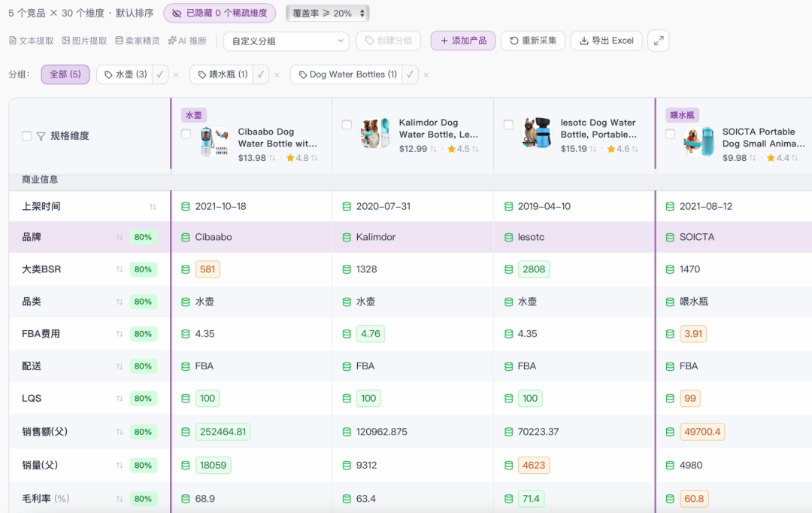The width and height of the screenshot is (812, 513).
Task: Check the Kalimdor Dog Water Bottle checkbox
Action: pyautogui.click(x=347, y=124)
